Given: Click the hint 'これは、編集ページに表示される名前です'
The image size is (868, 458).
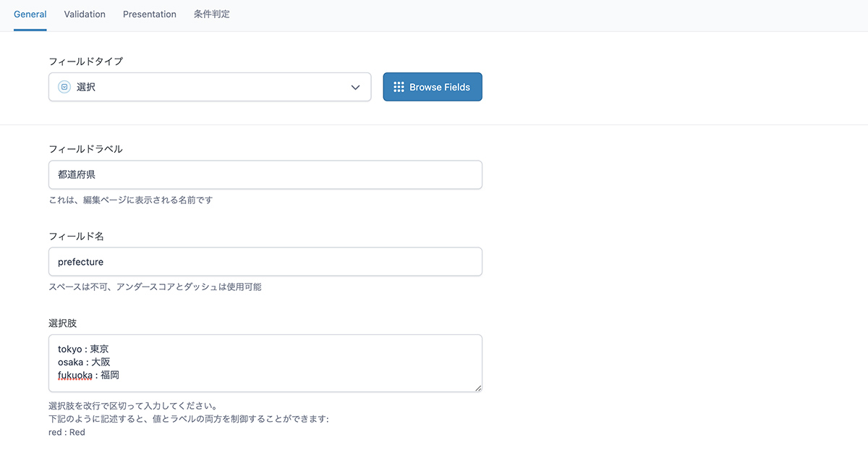Looking at the screenshot, I should [131, 200].
